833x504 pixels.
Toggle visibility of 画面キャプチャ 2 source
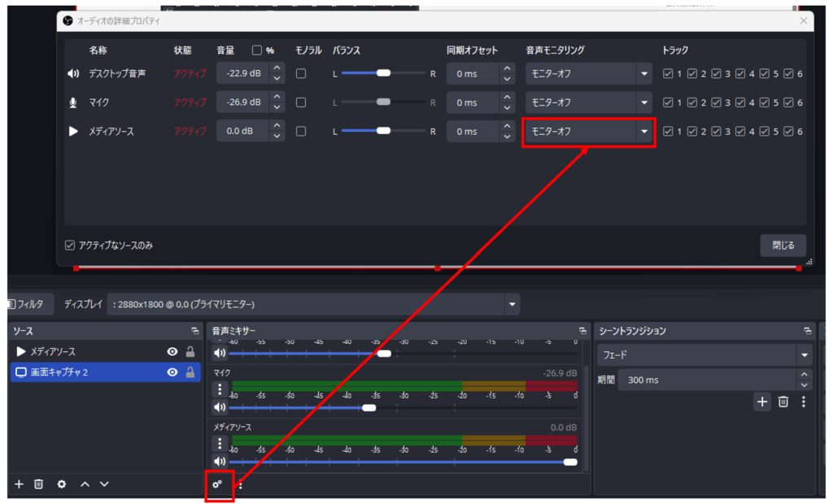click(x=172, y=372)
